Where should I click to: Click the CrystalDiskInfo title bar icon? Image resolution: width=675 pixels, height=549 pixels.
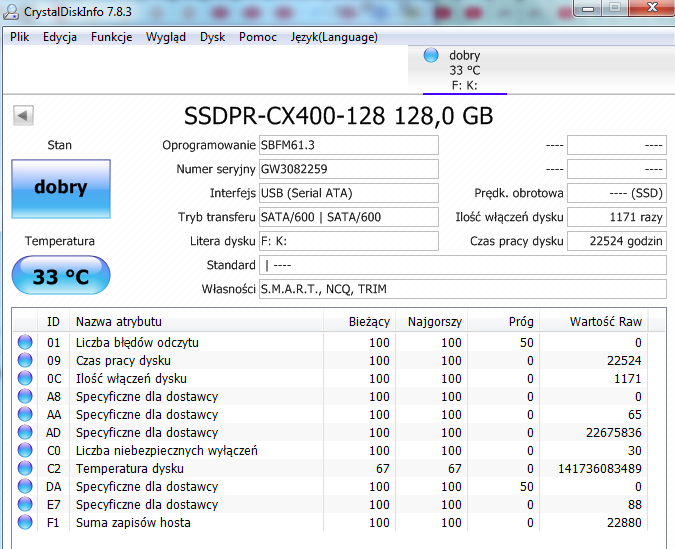tap(10, 12)
